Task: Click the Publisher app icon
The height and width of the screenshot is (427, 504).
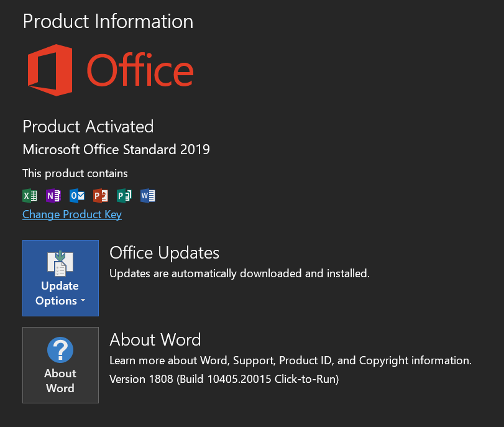Action: tap(124, 196)
